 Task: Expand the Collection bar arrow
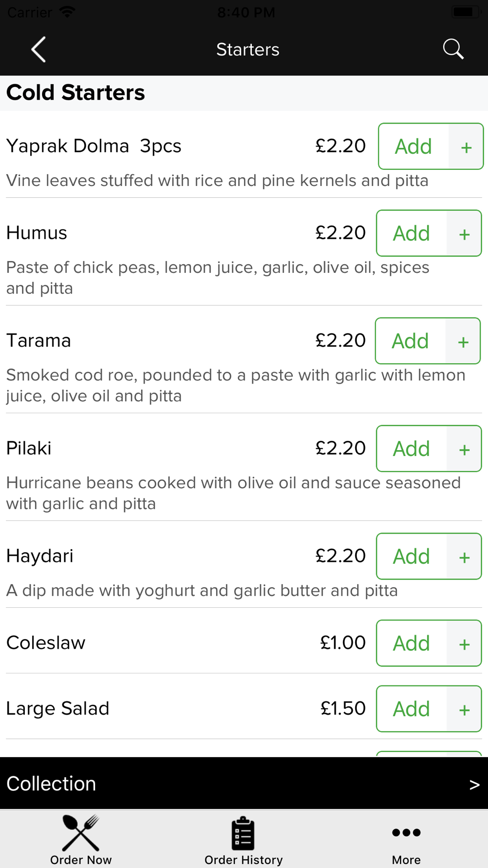(x=474, y=785)
